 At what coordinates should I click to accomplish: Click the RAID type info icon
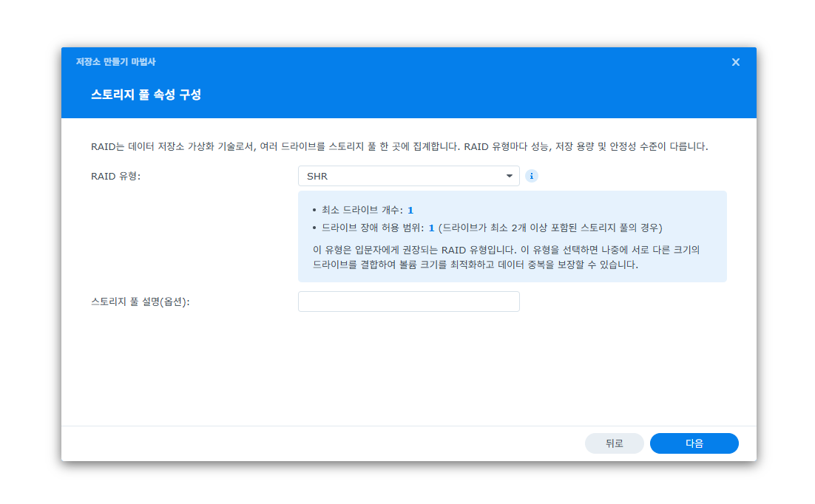coord(531,176)
